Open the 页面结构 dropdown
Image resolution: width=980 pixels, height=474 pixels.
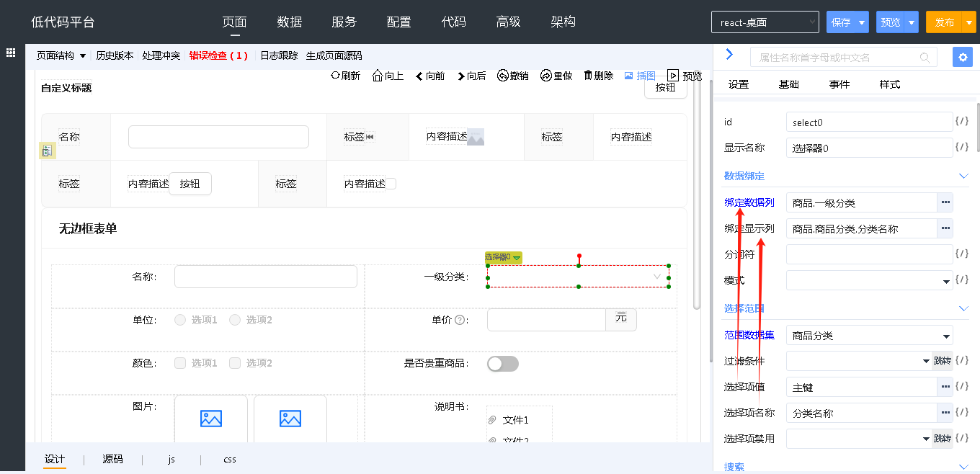61,55
